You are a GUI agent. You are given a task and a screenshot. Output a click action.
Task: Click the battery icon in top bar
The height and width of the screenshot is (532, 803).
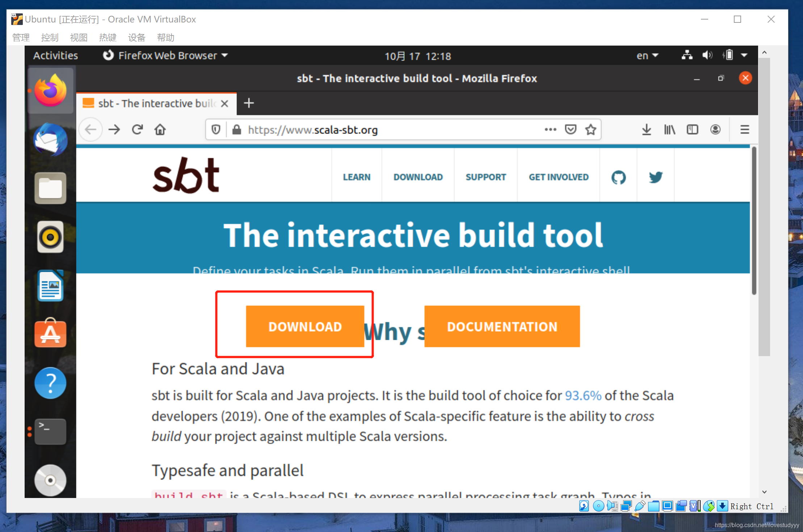[728, 55]
